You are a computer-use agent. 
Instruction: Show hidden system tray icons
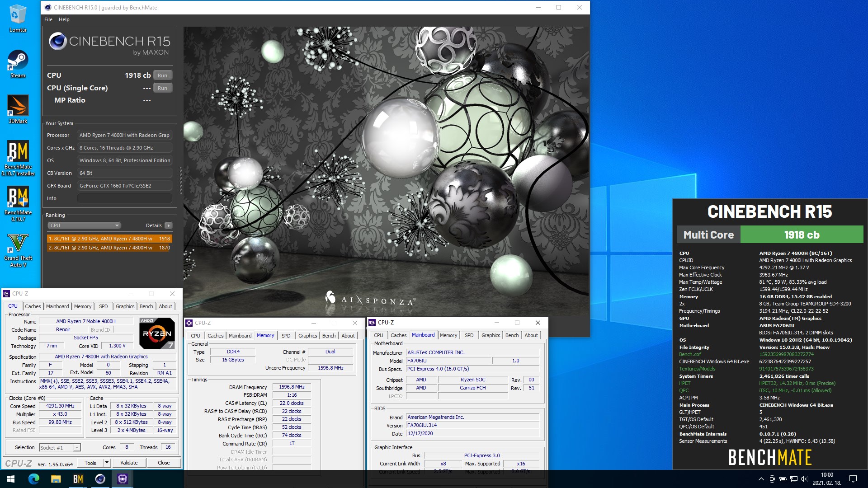pyautogui.click(x=761, y=479)
